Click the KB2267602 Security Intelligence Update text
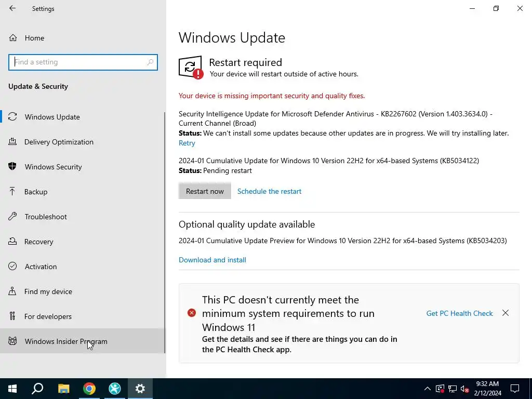Image resolution: width=532 pixels, height=399 pixels. point(336,118)
